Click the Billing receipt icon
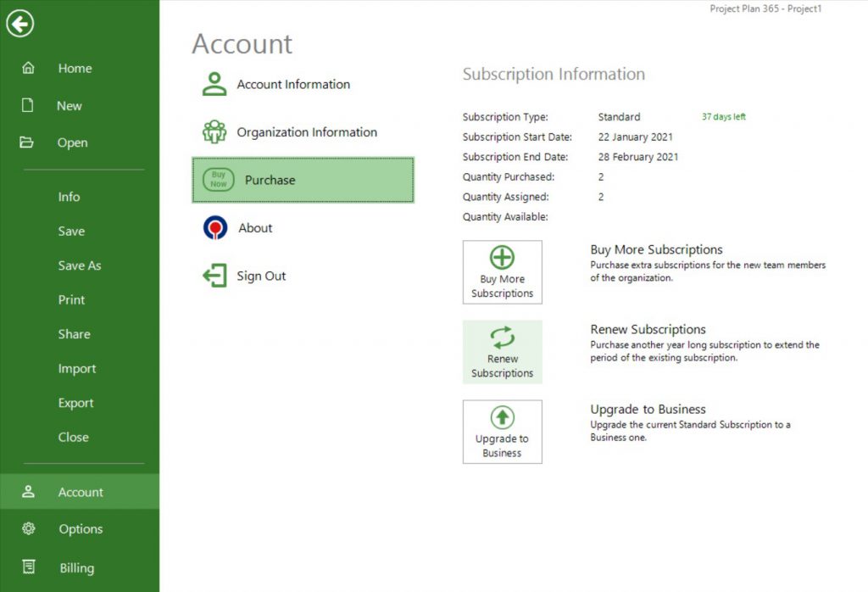The image size is (868, 592). pos(29,567)
